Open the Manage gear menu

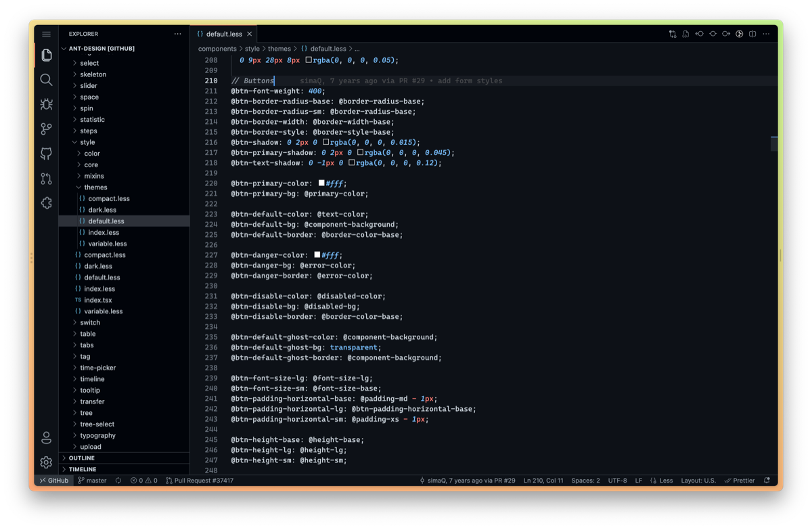coord(46,462)
